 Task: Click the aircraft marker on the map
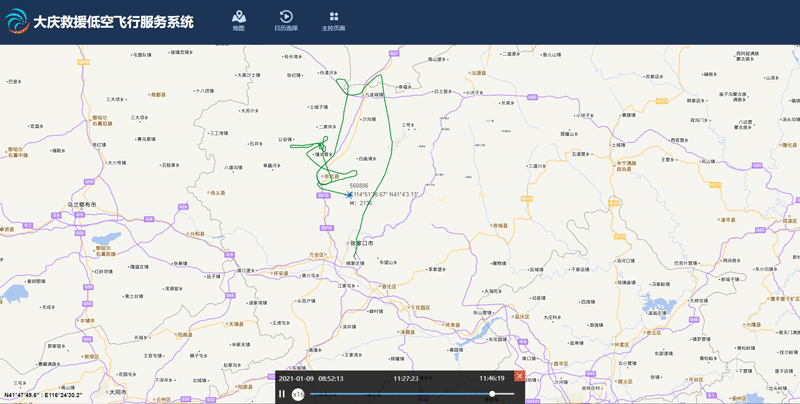point(349,194)
